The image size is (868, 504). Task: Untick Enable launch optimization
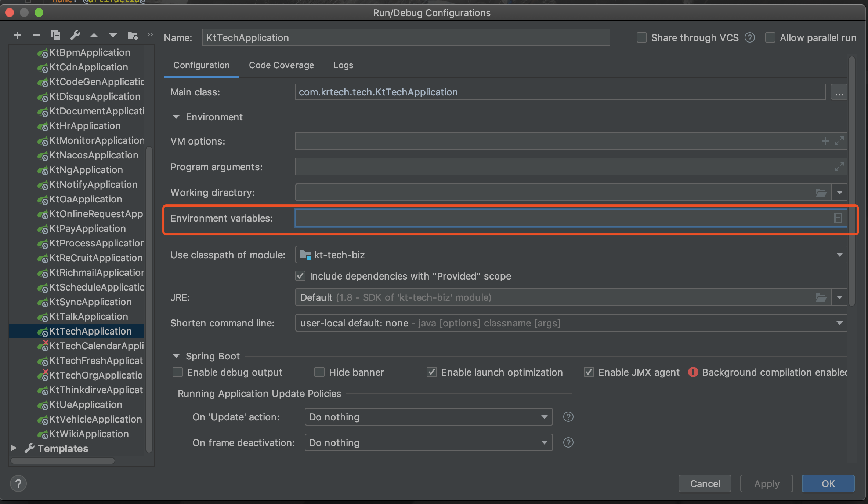[432, 372]
